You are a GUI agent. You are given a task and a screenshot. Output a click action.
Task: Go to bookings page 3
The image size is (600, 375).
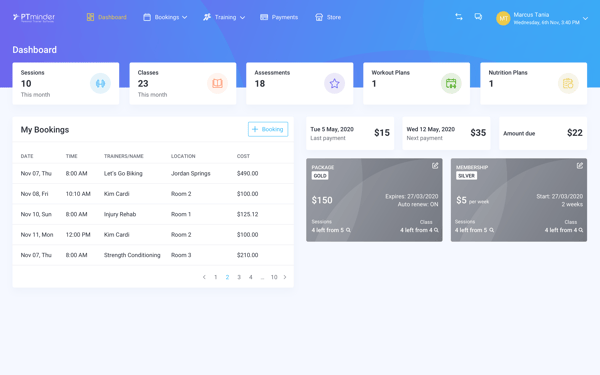click(239, 277)
